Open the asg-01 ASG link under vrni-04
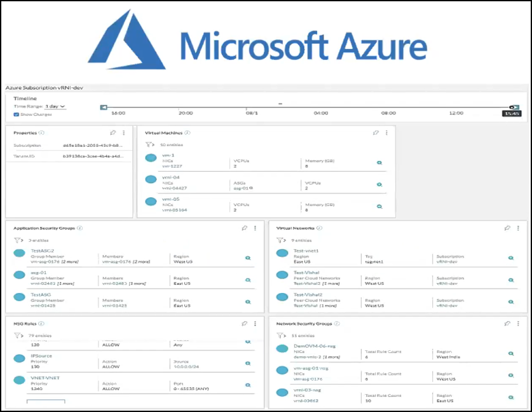 click(x=241, y=188)
